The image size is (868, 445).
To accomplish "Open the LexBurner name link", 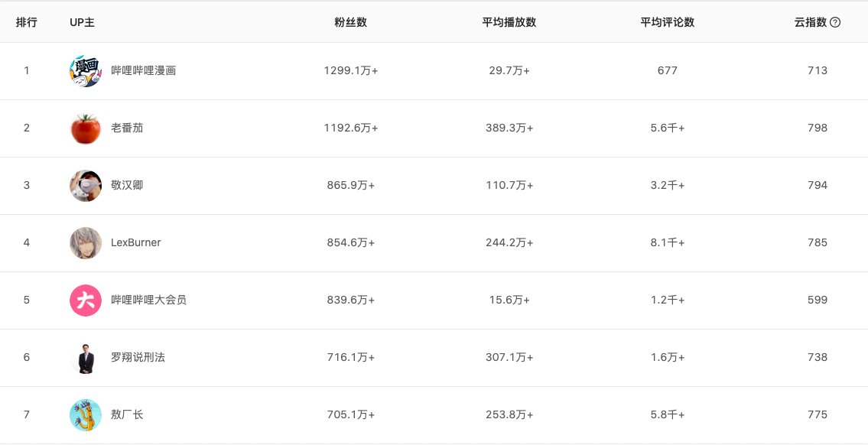I will (x=135, y=242).
